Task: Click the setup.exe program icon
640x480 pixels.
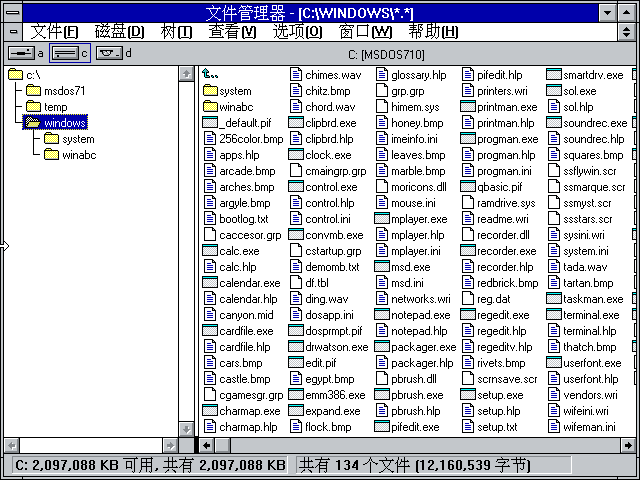Action: (x=468, y=395)
